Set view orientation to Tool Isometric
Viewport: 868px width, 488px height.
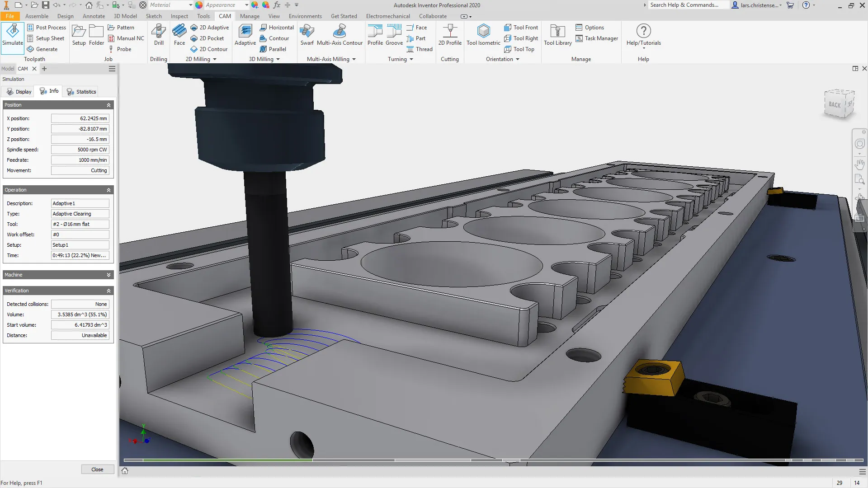point(483,35)
